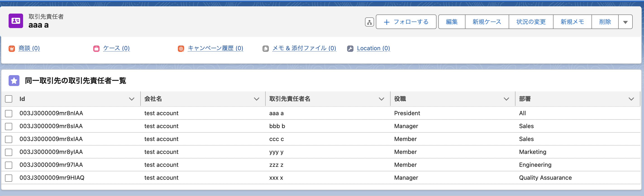Click the wrench icon for Location
Viewport: 644px width, 196px height.
click(x=350, y=48)
